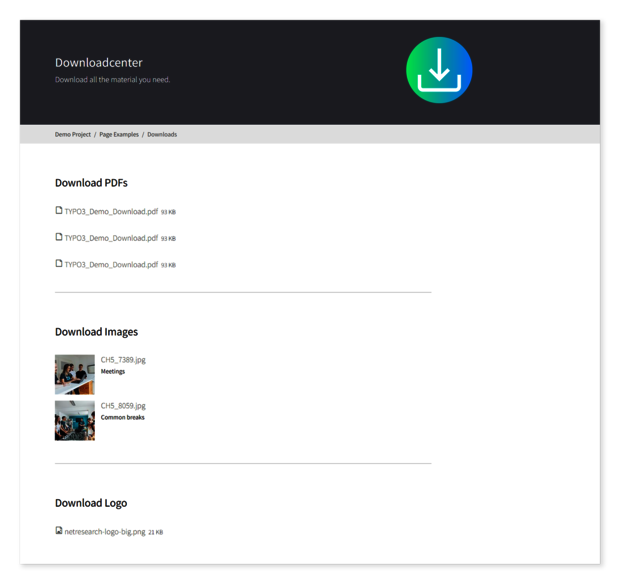Go to Demo Project in the breadcrumb
Viewport: 620px width, 584px height.
click(73, 134)
